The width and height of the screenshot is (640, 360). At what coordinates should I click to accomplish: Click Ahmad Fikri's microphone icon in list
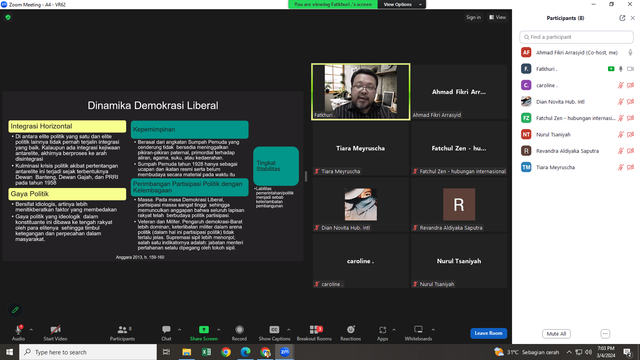coord(630,53)
